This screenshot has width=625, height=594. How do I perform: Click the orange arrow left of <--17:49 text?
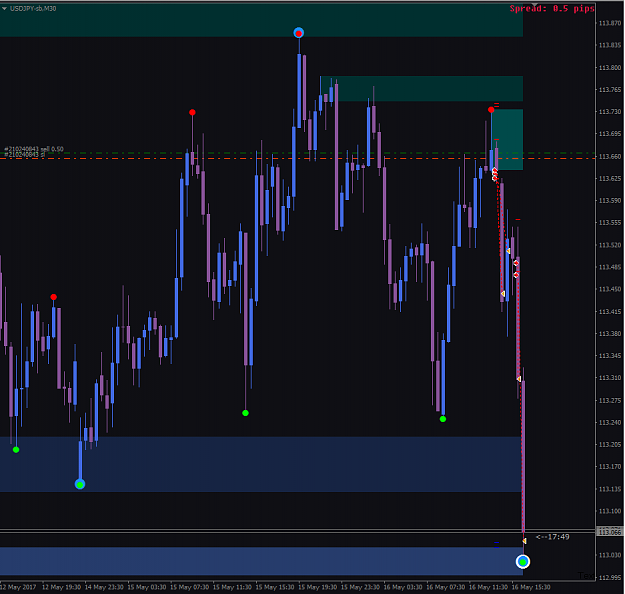[524, 541]
